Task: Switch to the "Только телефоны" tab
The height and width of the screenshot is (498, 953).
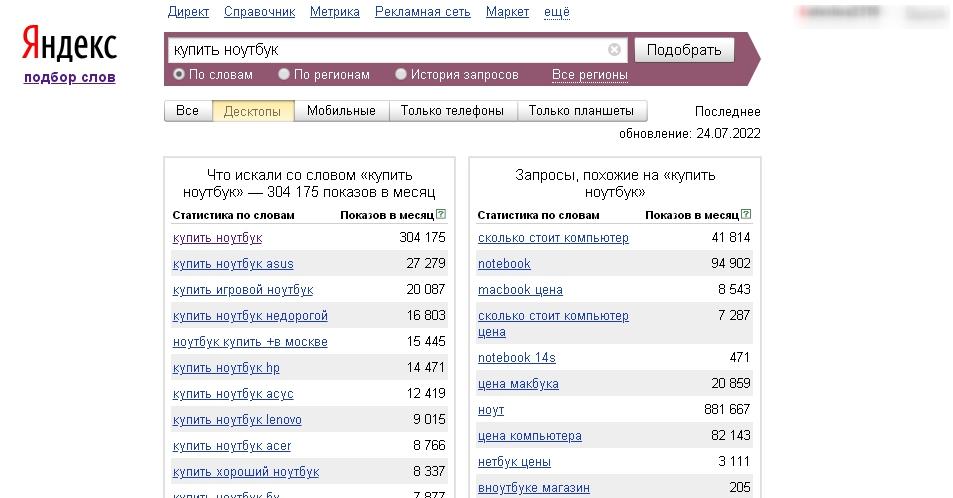Action: (x=452, y=111)
